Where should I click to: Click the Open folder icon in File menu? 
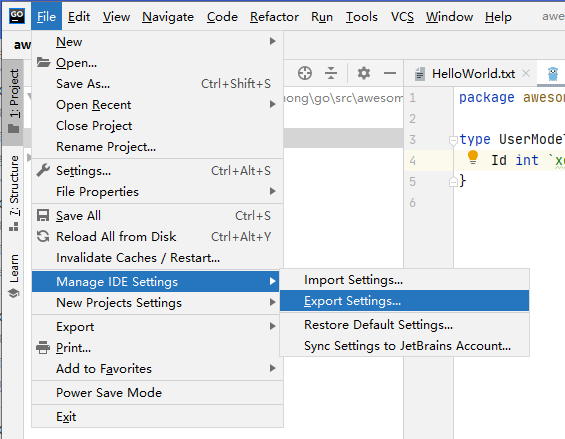click(x=43, y=62)
